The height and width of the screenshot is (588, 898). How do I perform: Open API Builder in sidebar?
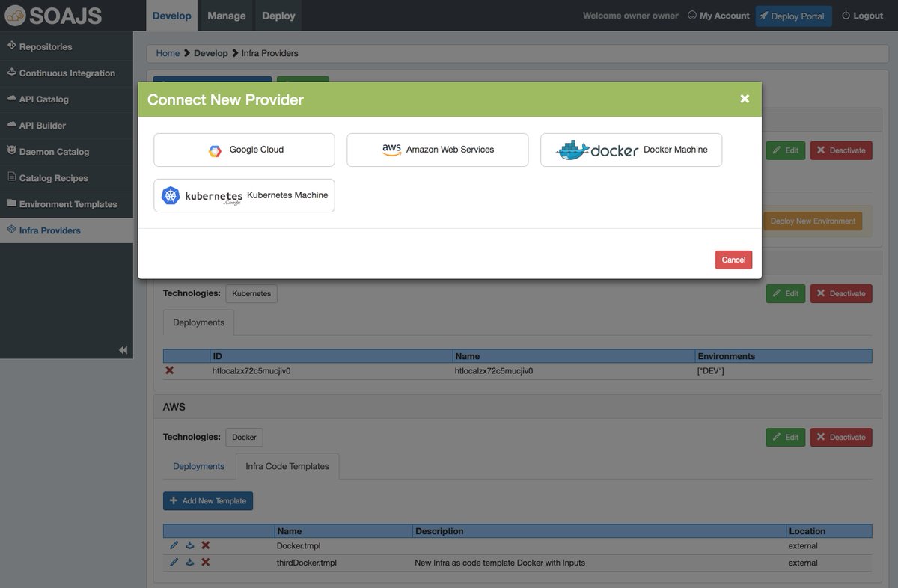67,125
